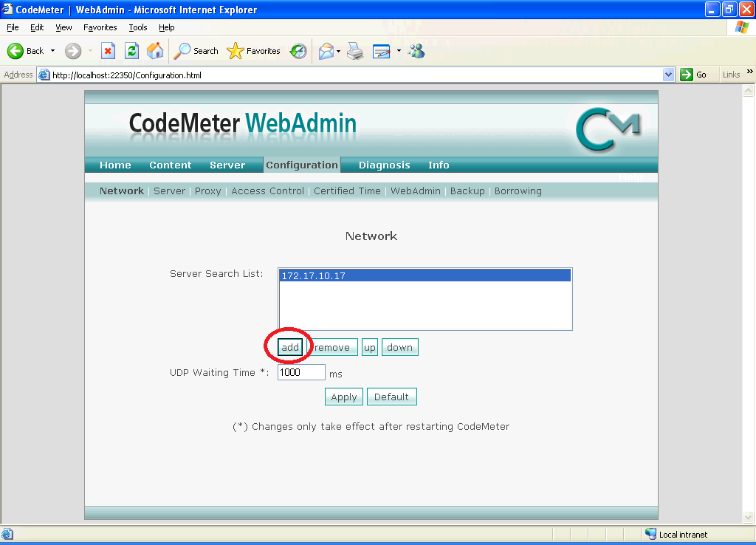This screenshot has width=756, height=545.
Task: Open the Favorites star button
Action: [253, 51]
